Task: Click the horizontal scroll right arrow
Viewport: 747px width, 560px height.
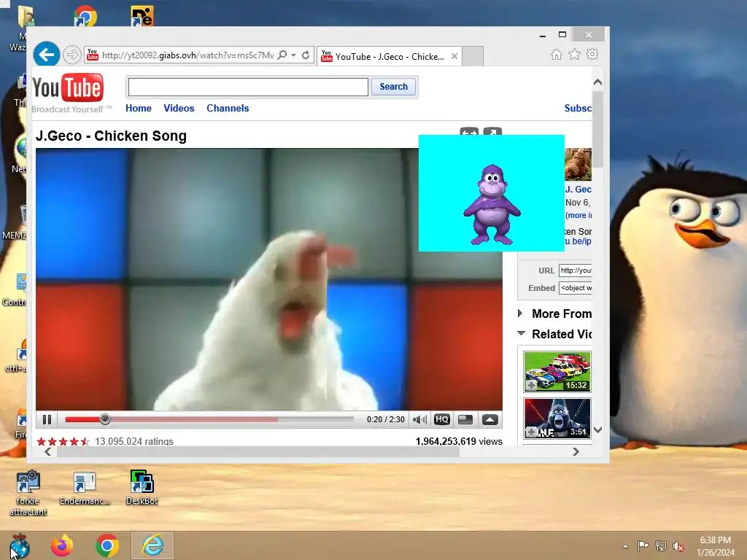Action: 576,452
